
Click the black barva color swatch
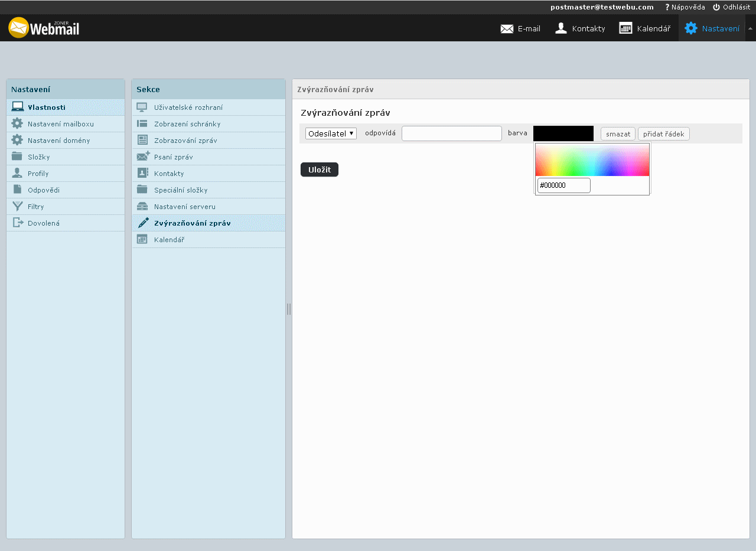click(563, 133)
